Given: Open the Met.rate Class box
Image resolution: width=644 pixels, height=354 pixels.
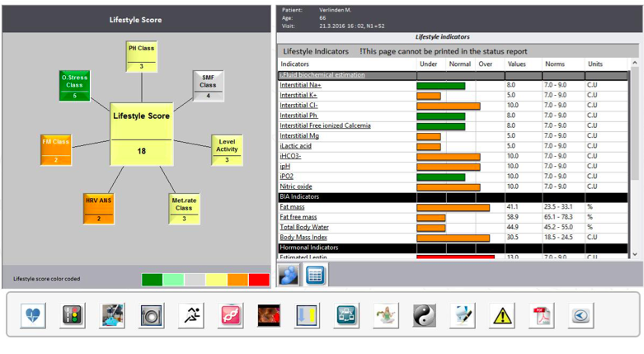Looking at the screenshot, I should [184, 209].
